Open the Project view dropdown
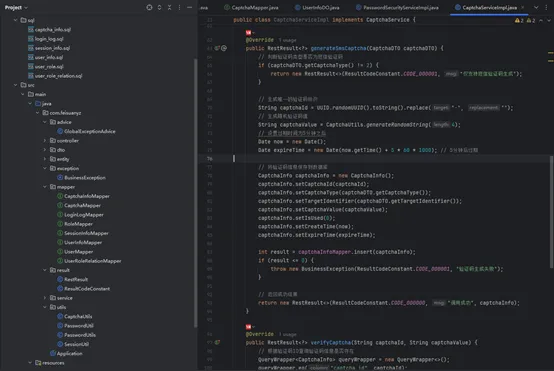 click(16, 7)
